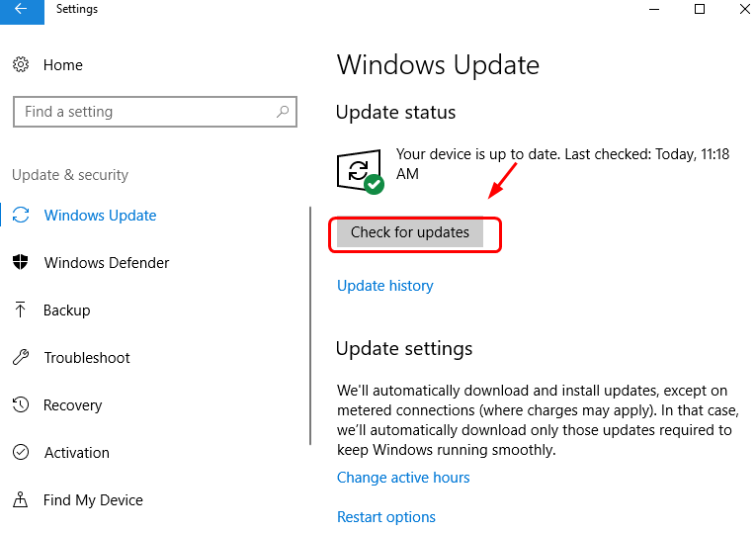This screenshot has height=533, width=756.
Task: Click the Windows Defender shield icon
Action: pos(21,263)
